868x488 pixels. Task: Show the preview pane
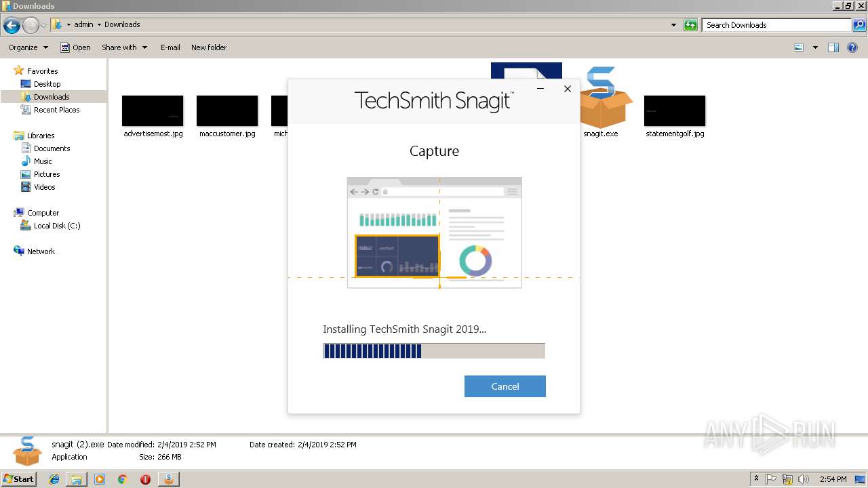click(833, 47)
